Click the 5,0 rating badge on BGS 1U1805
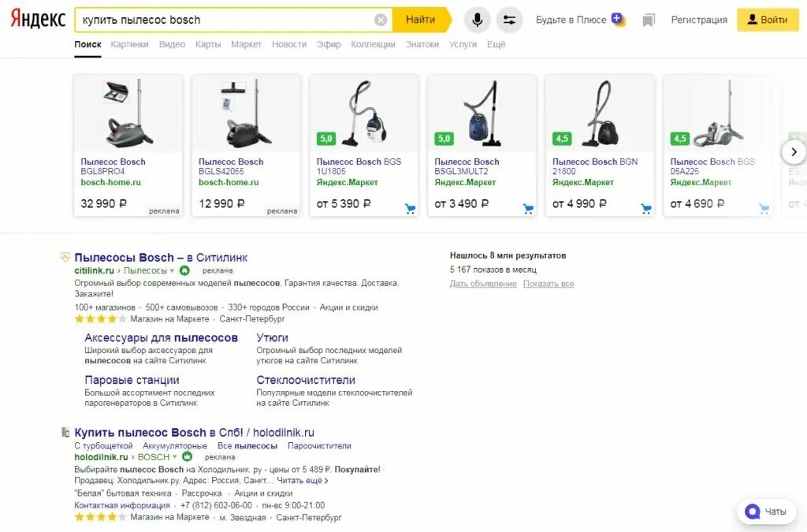 (x=326, y=139)
